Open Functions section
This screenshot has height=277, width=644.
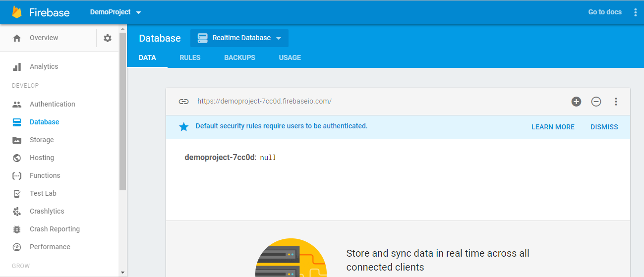click(45, 175)
